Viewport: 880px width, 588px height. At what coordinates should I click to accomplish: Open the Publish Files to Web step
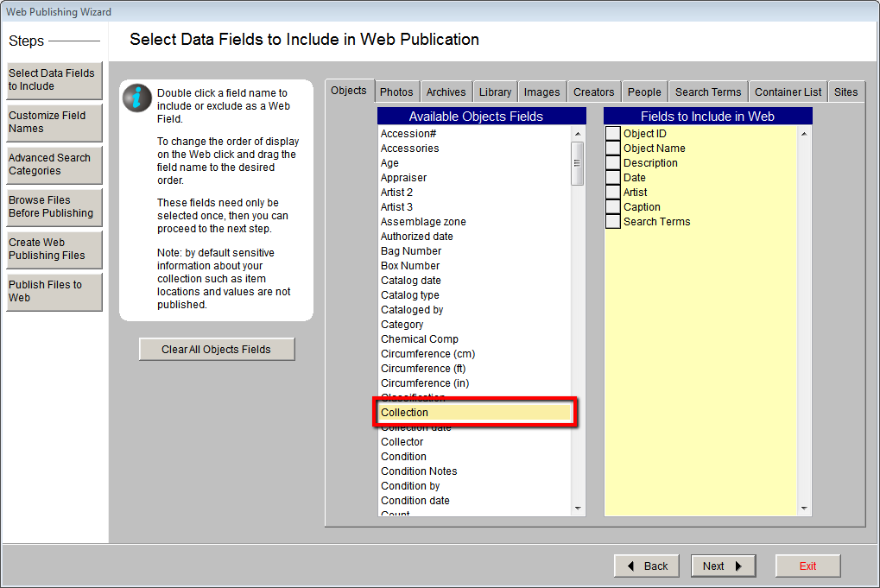(54, 292)
